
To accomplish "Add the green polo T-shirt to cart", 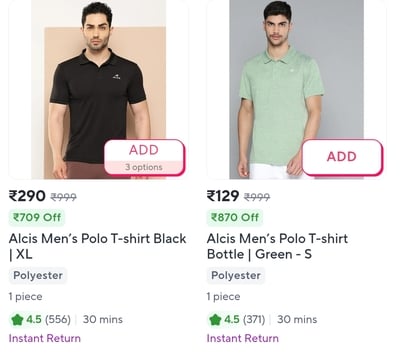I will tap(342, 157).
